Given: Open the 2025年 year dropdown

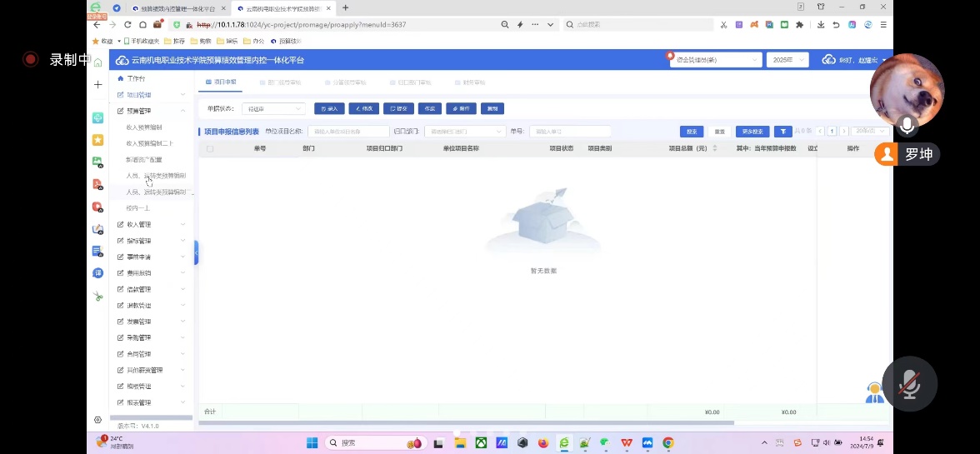Looking at the screenshot, I should point(787,60).
